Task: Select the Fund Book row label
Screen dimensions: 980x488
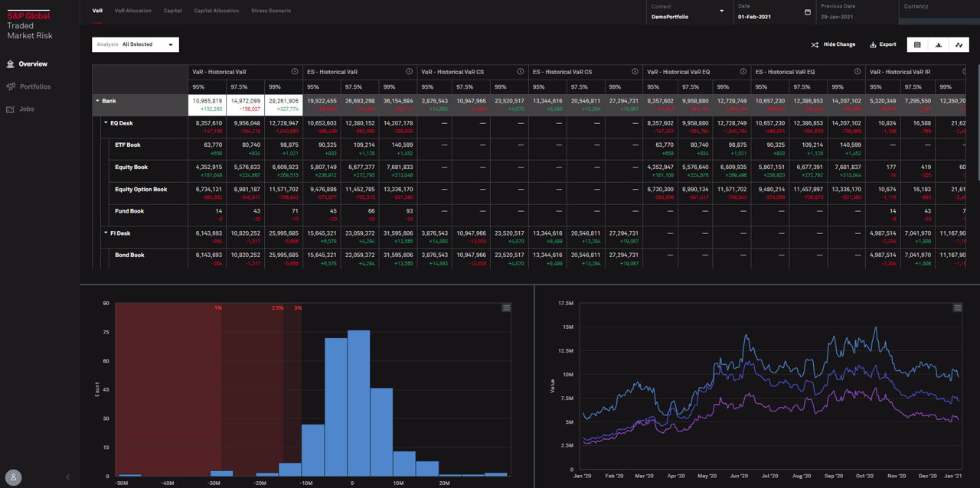Action: [129, 211]
